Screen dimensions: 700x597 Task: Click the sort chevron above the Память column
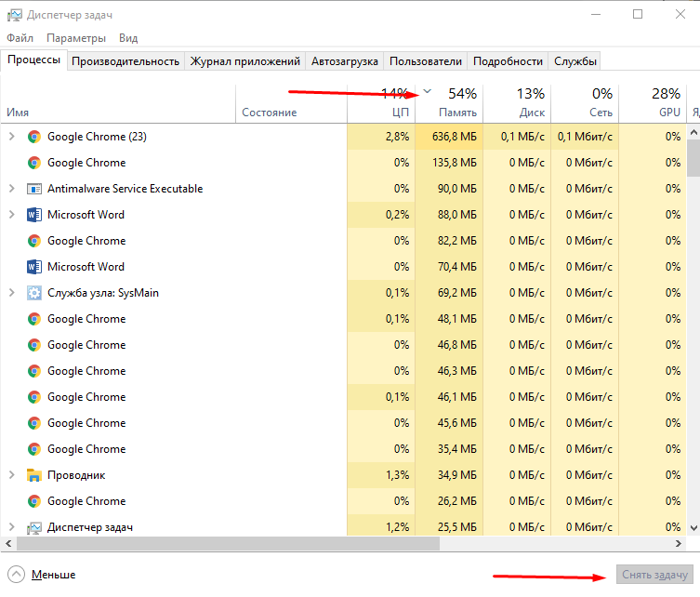tap(428, 91)
